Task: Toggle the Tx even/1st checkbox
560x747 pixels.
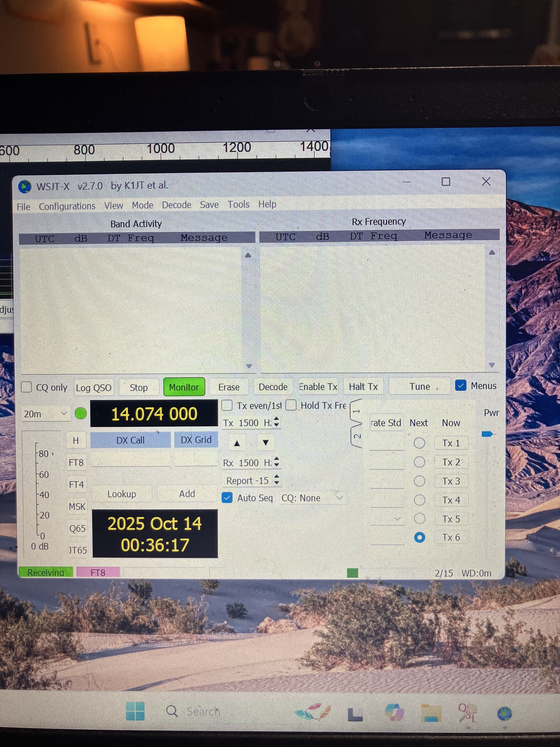Action: coord(227,405)
